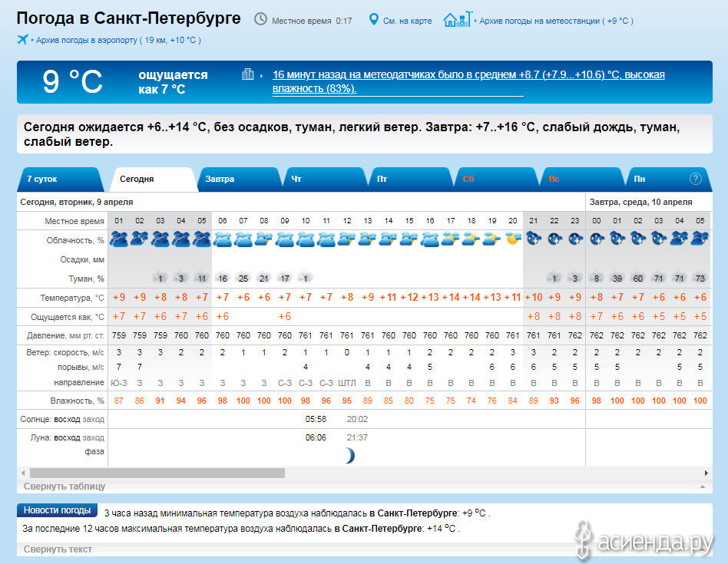Click the building sensors icon in blue banner
Screen dimensions: 728x564
pos(248,74)
